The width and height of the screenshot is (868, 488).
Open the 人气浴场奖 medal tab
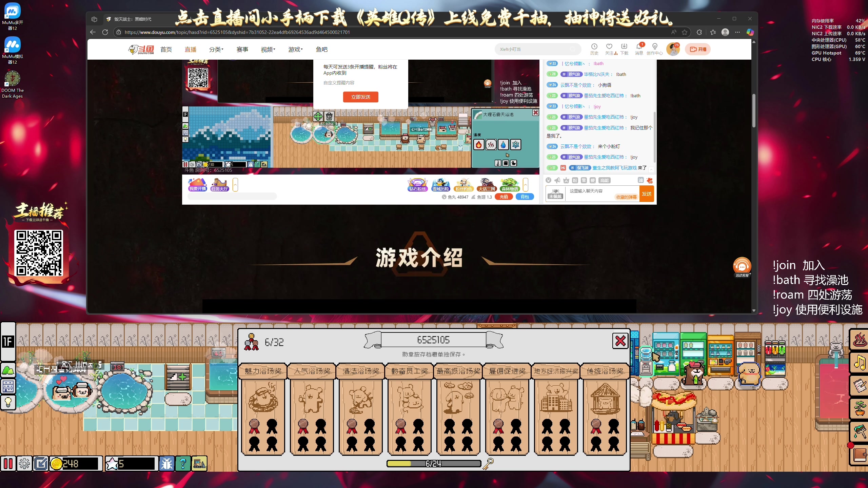click(312, 371)
